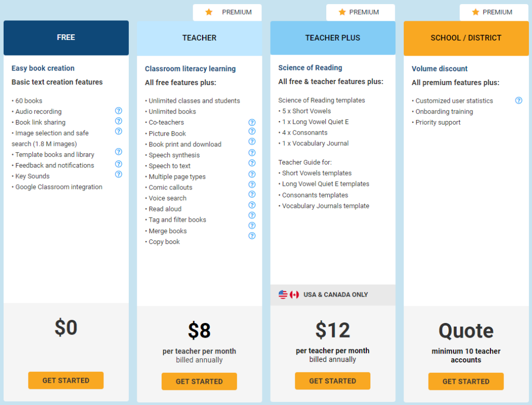Click Get Started under the $8 plan
This screenshot has height=405, width=532.
point(199,382)
